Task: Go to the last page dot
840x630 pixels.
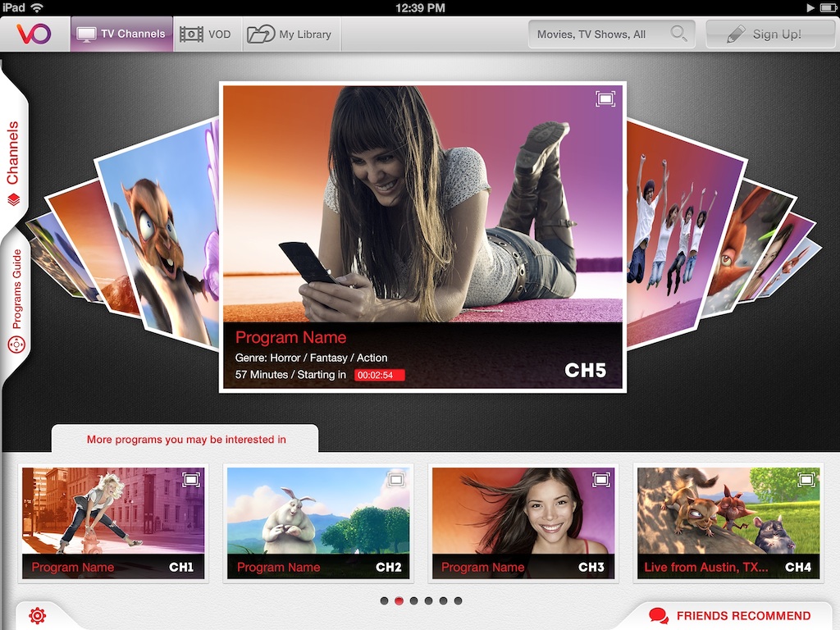Action: click(458, 601)
